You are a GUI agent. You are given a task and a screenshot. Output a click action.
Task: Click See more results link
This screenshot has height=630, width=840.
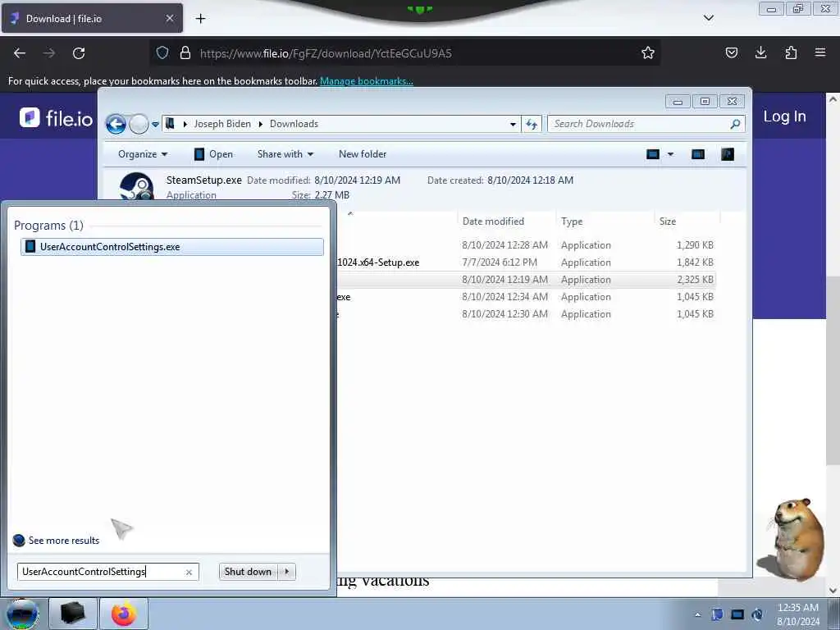click(64, 541)
